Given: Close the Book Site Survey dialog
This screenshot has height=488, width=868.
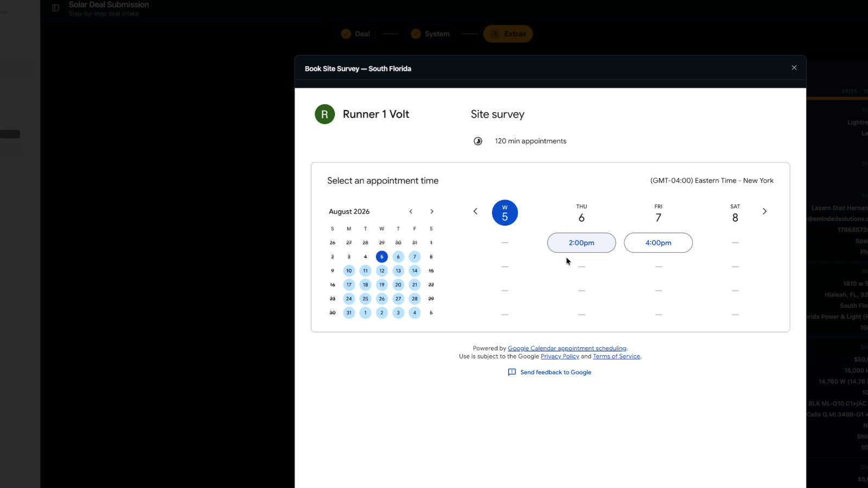Looking at the screenshot, I should point(794,68).
